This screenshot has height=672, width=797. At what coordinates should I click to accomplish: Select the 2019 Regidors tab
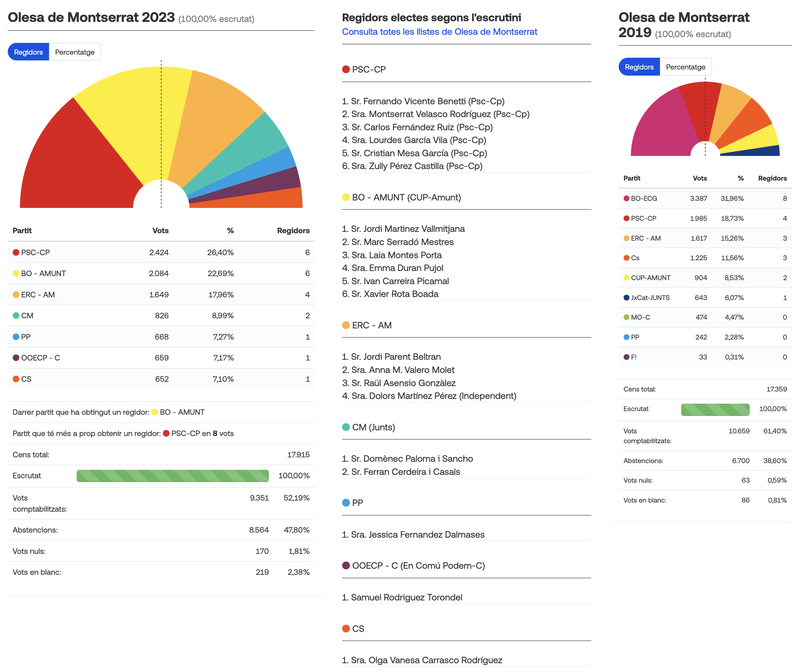(x=639, y=67)
